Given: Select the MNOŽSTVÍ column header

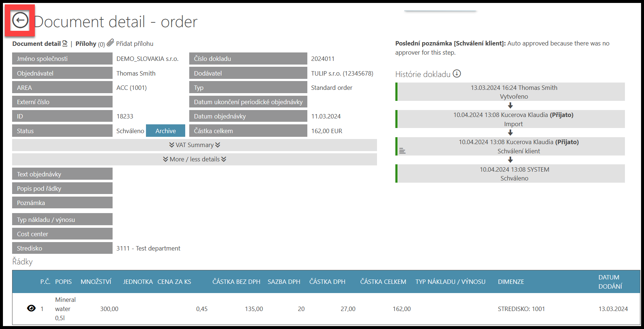Looking at the screenshot, I should [x=96, y=282].
